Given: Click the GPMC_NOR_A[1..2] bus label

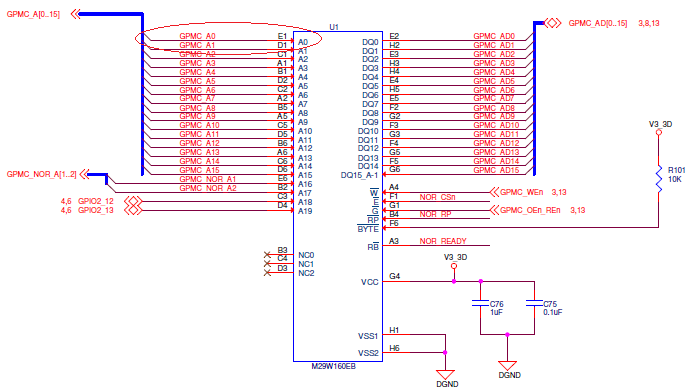Looking at the screenshot, I should click(42, 174).
